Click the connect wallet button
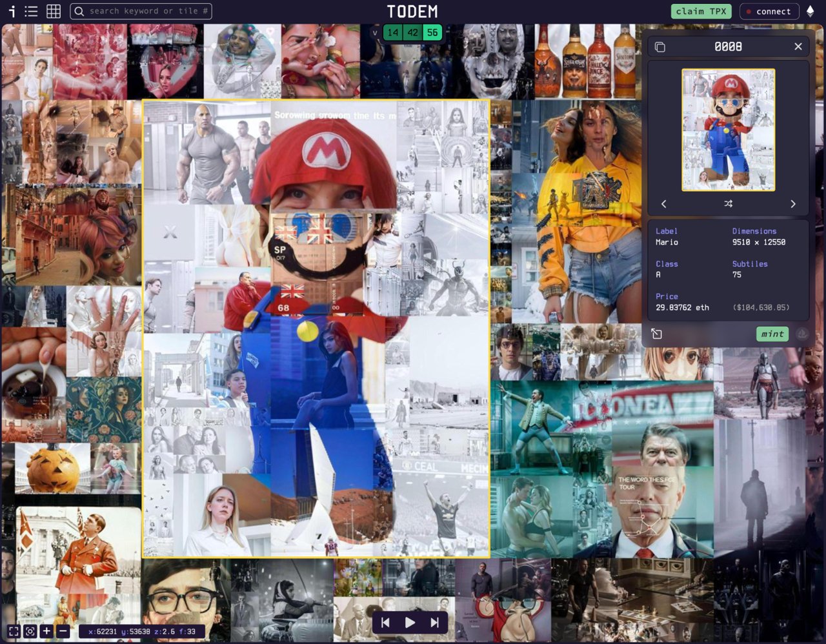This screenshot has width=826, height=644. tap(769, 11)
